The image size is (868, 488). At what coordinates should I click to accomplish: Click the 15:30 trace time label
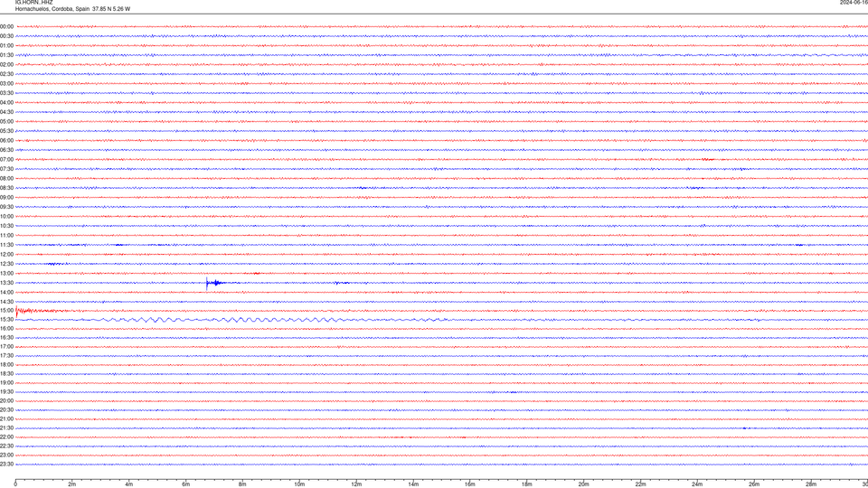(x=6, y=319)
